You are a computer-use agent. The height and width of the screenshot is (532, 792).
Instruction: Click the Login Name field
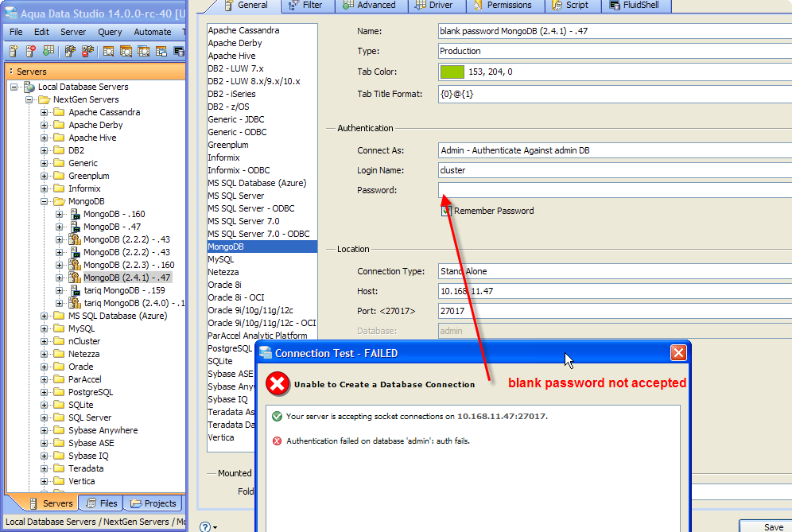tap(615, 170)
